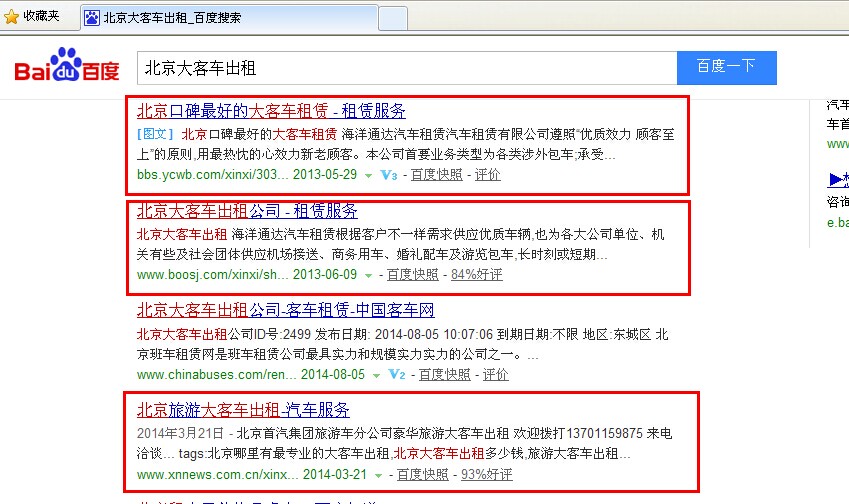The height and width of the screenshot is (504, 849).
Task: Click V3 credibility badge in first result
Action: point(389,175)
